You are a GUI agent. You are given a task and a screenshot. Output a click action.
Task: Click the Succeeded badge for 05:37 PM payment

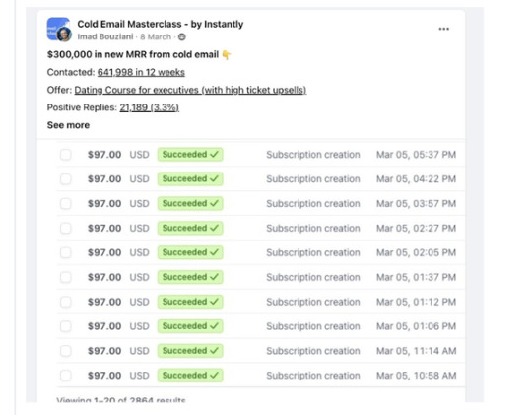[x=190, y=155]
